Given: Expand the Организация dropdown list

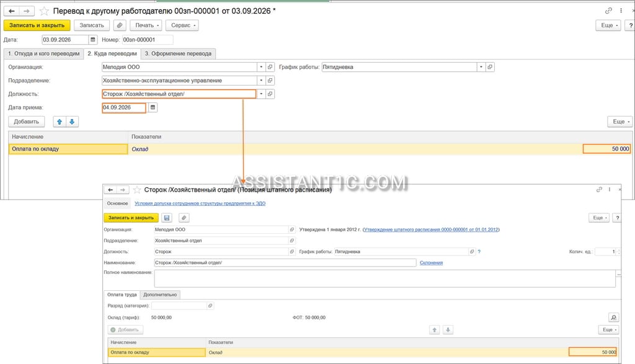Looking at the screenshot, I should pos(261,67).
